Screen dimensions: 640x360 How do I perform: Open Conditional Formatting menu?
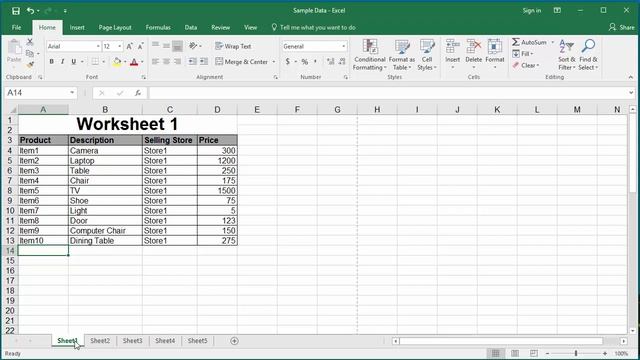(369, 55)
